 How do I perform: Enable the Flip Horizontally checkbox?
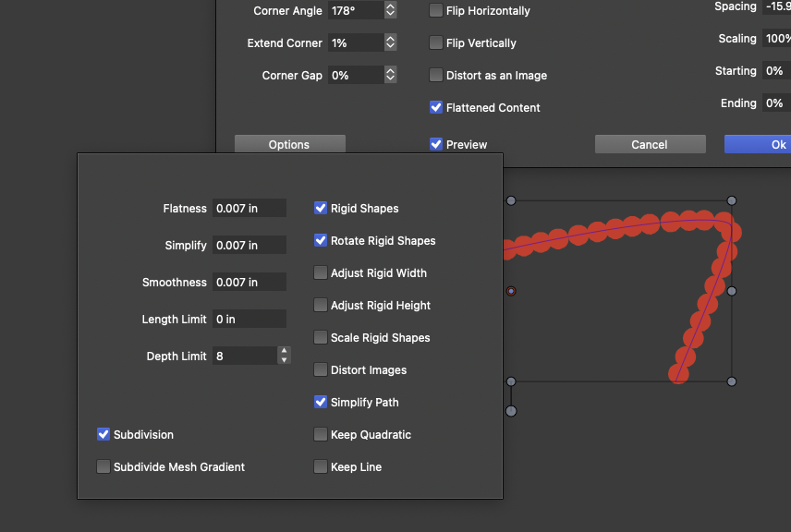click(436, 11)
